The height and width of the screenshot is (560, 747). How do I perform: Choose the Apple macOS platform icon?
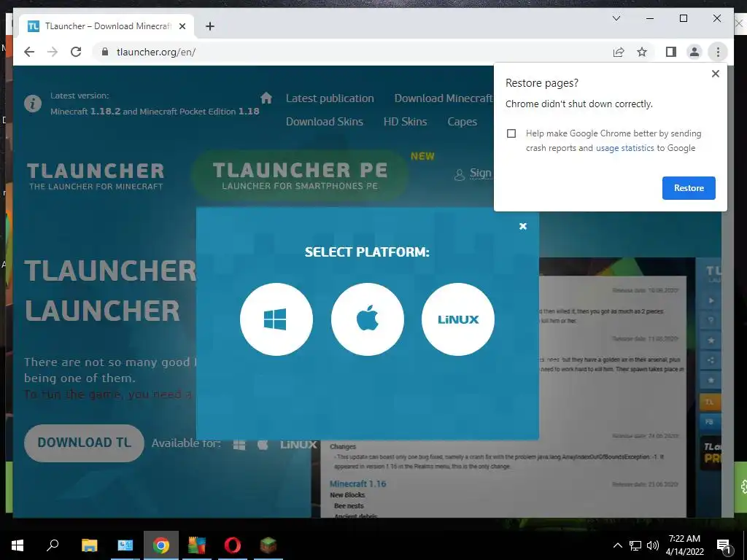[368, 319]
